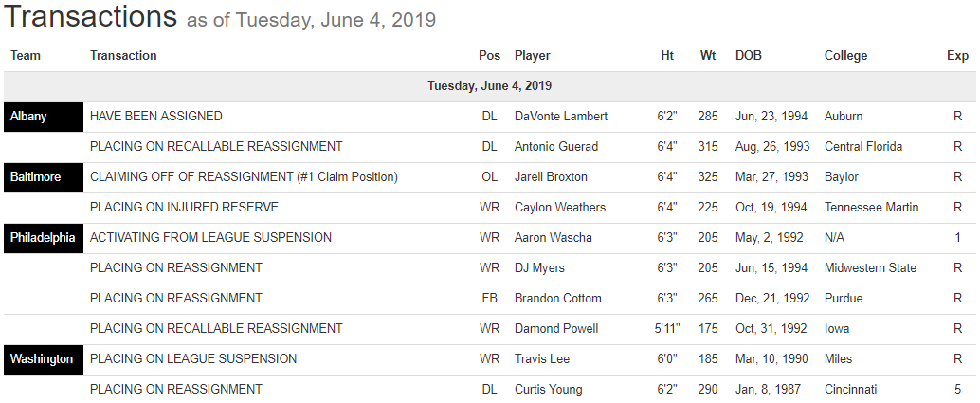Click the Transaction column header
This screenshot has width=980, height=403.
coord(123,56)
